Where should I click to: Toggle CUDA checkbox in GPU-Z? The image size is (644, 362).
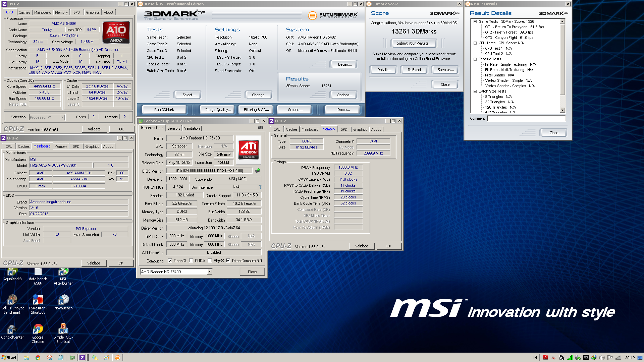(191, 261)
